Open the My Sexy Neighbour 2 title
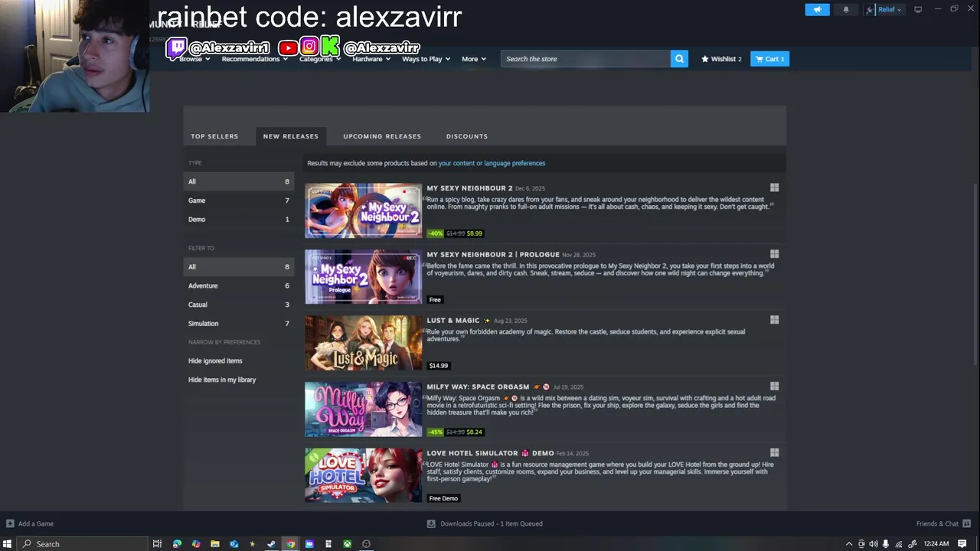This screenshot has width=980, height=551. (x=469, y=188)
